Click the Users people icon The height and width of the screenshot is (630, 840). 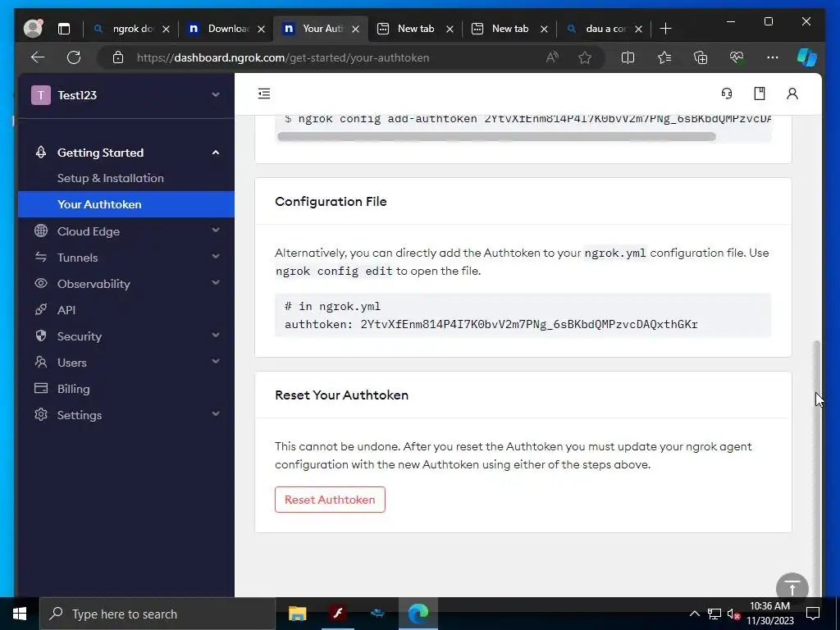pos(41,362)
